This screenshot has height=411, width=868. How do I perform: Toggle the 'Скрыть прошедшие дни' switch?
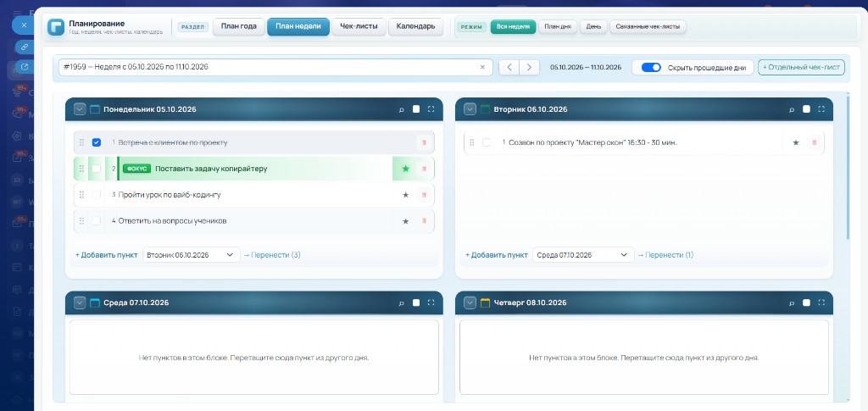(651, 68)
